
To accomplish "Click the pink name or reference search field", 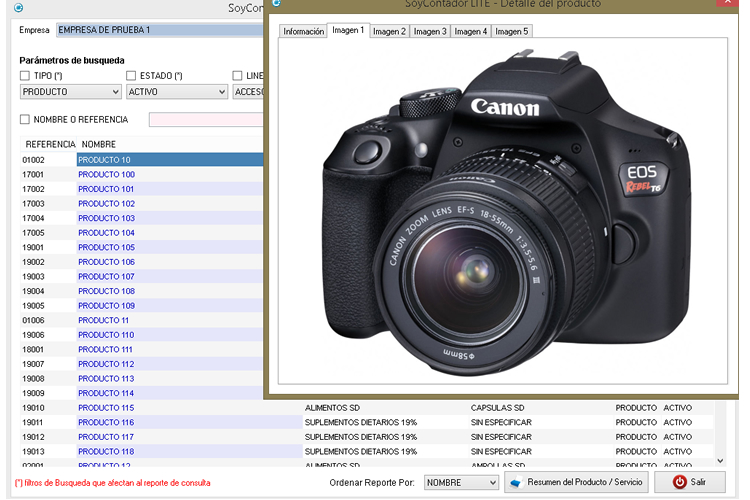I will coord(206,120).
